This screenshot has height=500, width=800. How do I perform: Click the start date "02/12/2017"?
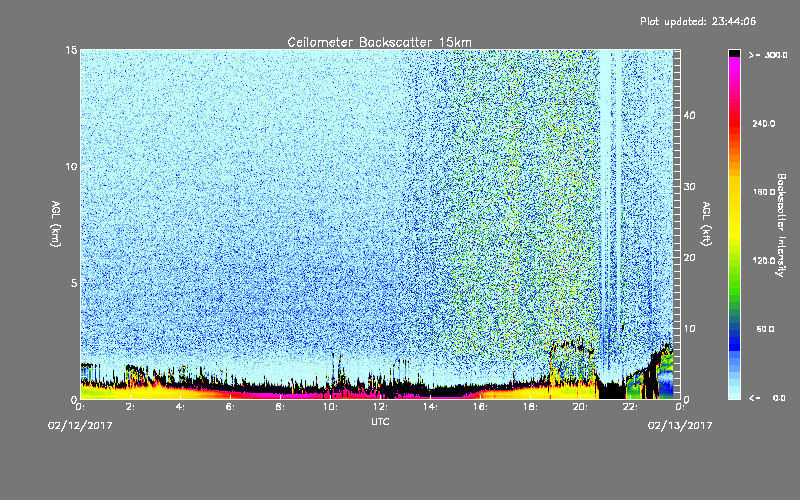(x=80, y=426)
